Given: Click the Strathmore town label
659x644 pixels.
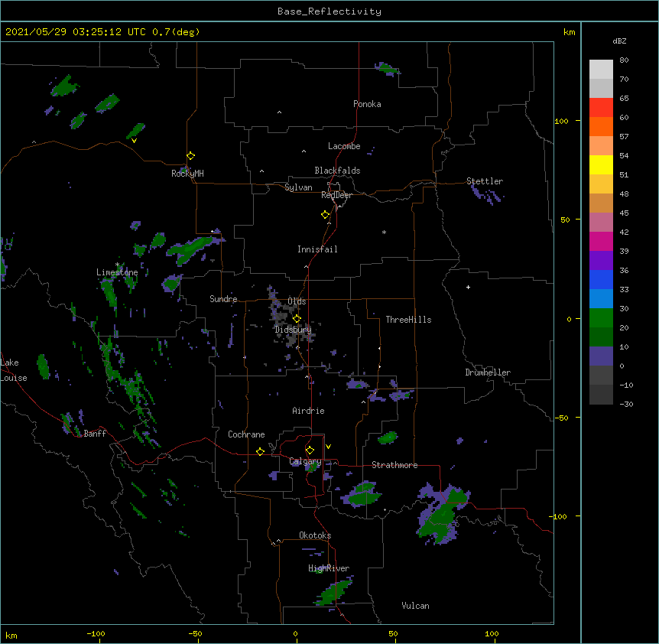Looking at the screenshot, I should tap(394, 465).
